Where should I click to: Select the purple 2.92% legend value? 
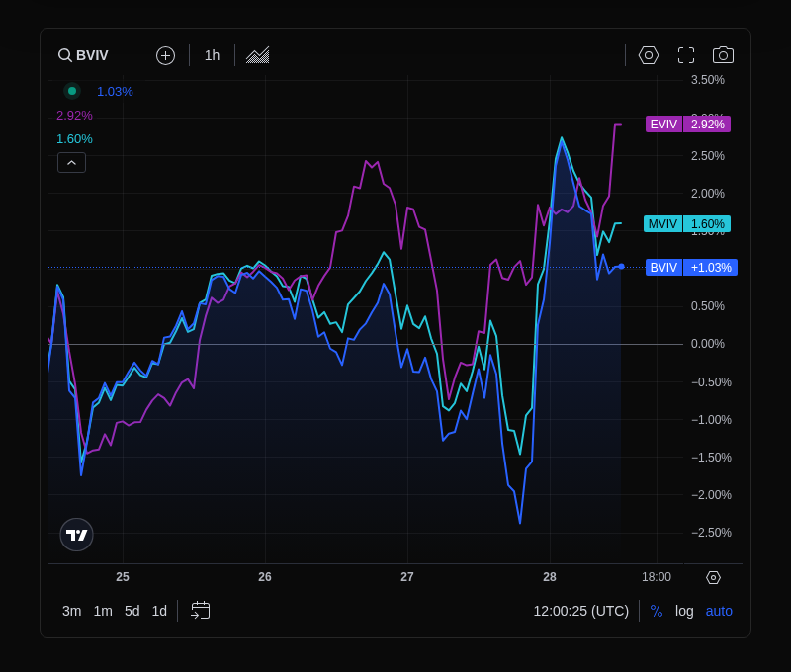click(74, 116)
